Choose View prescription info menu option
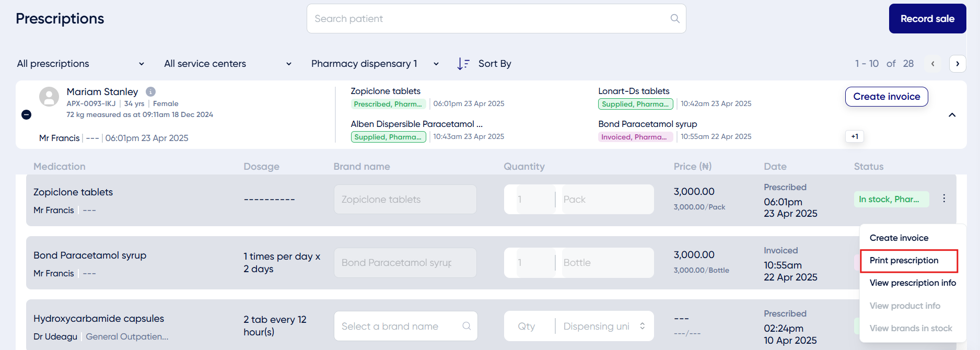Viewport: 980px width, 350px height. coord(913,283)
